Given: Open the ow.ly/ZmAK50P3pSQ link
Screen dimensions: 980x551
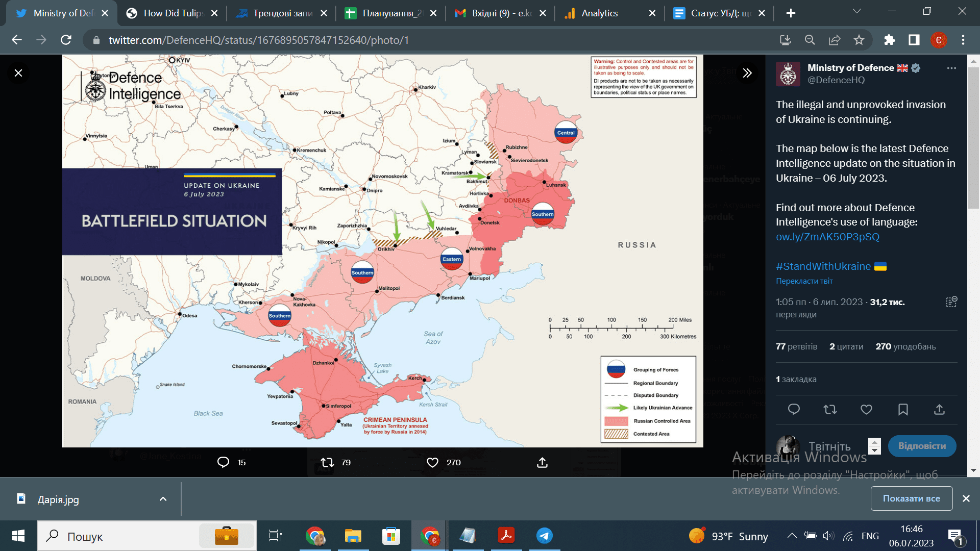Looking at the screenshot, I should point(827,237).
